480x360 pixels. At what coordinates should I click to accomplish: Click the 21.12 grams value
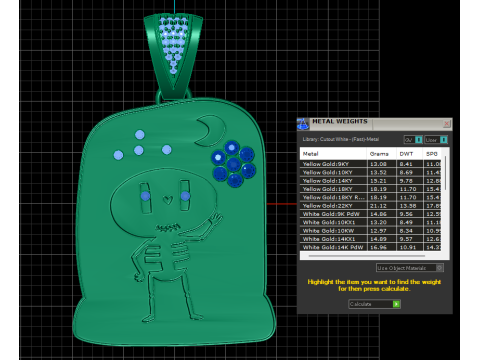[378, 206]
